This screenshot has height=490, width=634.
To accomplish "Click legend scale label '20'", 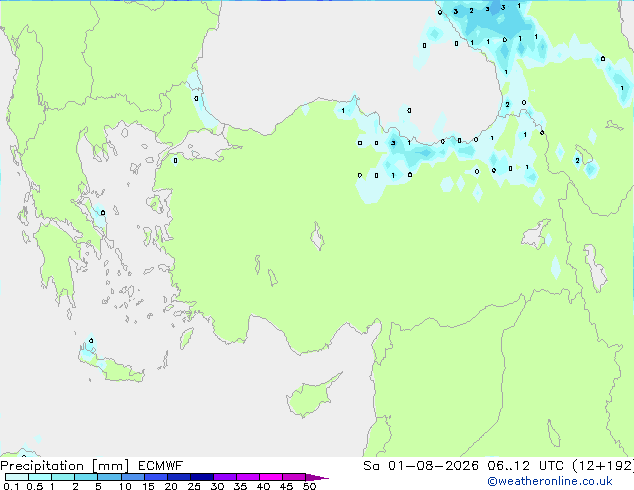I will click(x=171, y=486).
